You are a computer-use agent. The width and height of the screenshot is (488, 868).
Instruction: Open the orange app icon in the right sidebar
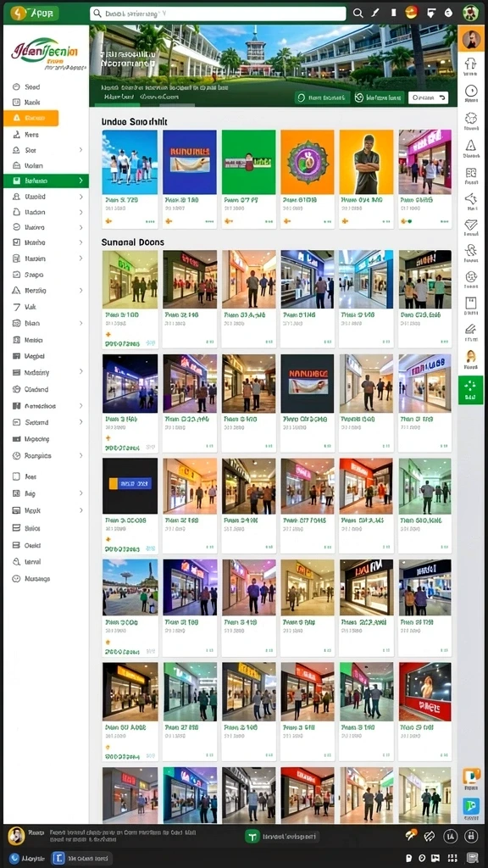tap(471, 776)
